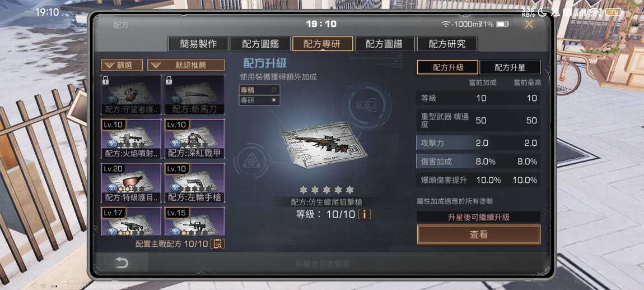Switch to the 配方升星 toggle
Image resolution: width=644 pixels, height=290 pixels.
point(510,67)
